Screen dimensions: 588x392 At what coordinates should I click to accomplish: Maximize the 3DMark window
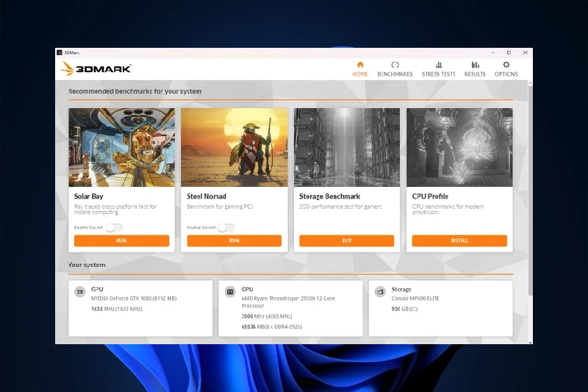pyautogui.click(x=509, y=52)
